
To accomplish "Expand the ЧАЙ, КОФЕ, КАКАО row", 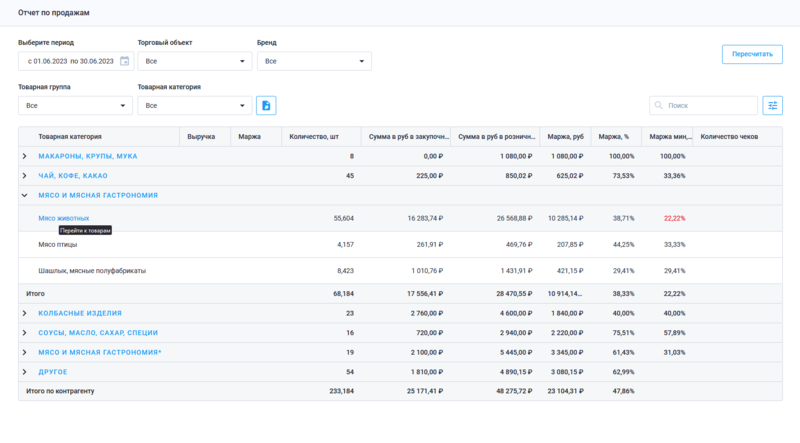I will point(24,176).
